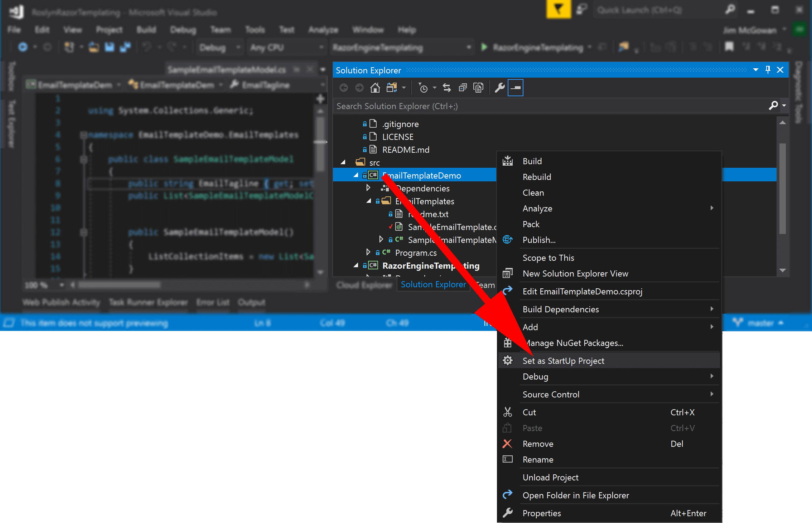The image size is (812, 523).
Task: Open the Task Runner Explorer tab
Action: click(x=148, y=303)
